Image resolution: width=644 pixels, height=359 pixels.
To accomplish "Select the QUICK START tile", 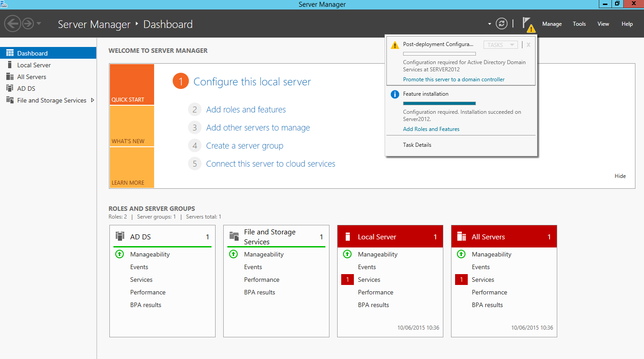I will point(132,84).
